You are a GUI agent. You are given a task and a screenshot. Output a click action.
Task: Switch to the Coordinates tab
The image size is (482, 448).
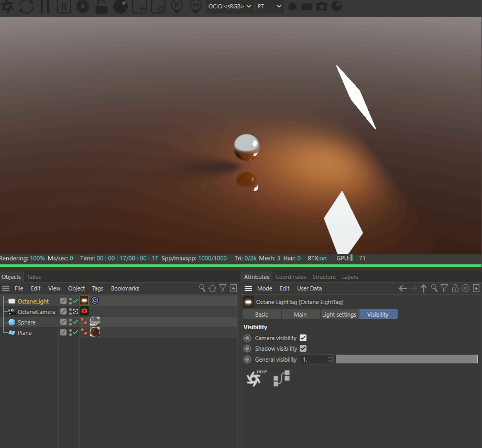coord(291,277)
